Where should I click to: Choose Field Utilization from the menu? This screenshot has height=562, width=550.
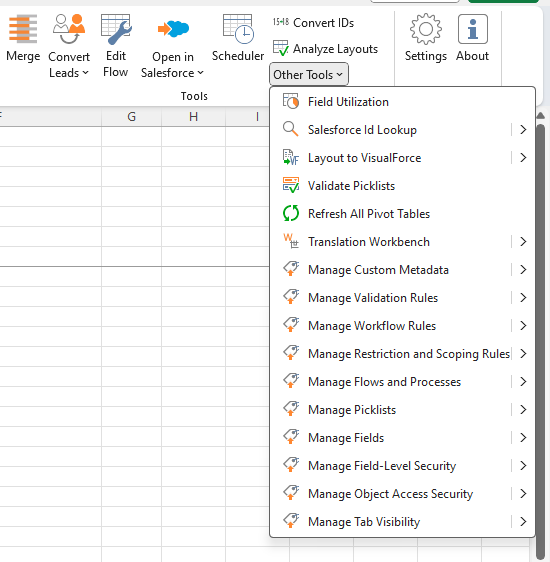click(x=402, y=101)
